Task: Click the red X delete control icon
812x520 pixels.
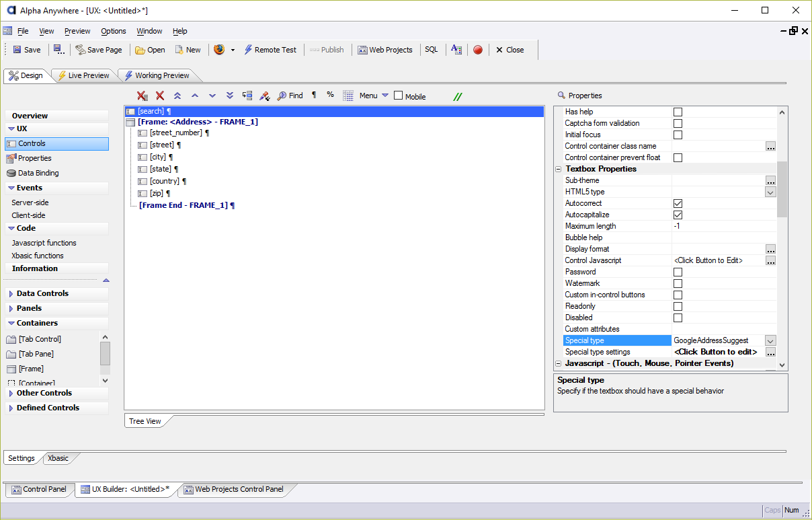Action: point(160,96)
